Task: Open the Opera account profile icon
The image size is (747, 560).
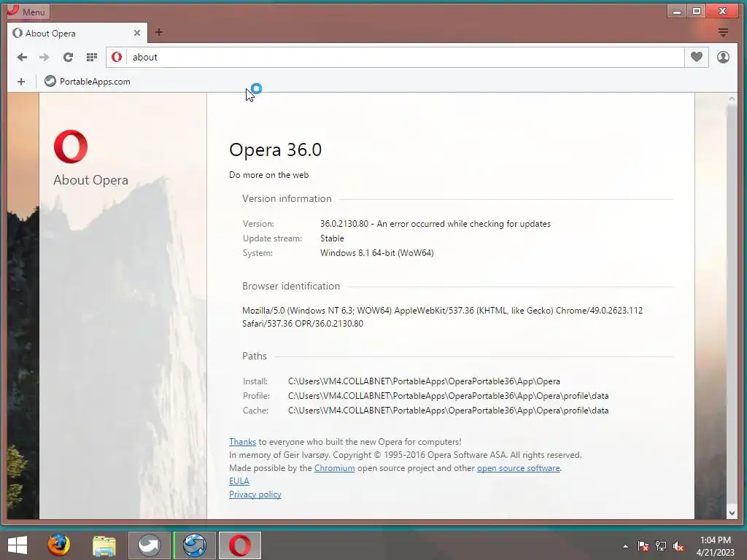Action: (723, 57)
